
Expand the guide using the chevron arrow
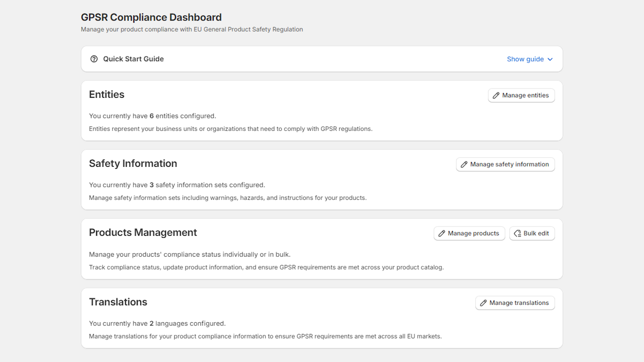550,59
